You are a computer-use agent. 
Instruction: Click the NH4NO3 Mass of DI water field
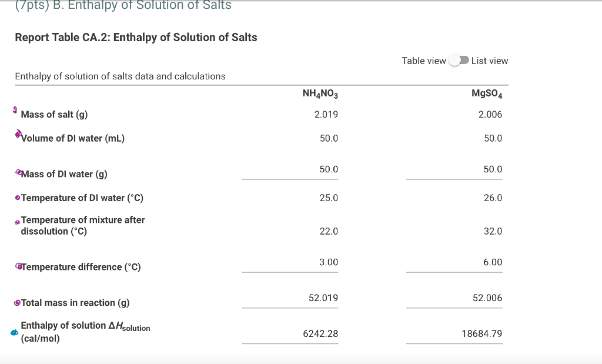tap(290, 170)
